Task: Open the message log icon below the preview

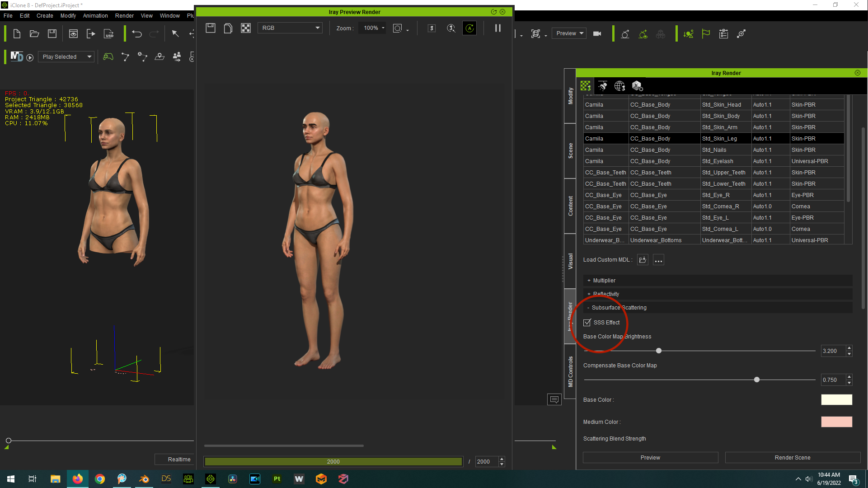Action: coord(554,399)
